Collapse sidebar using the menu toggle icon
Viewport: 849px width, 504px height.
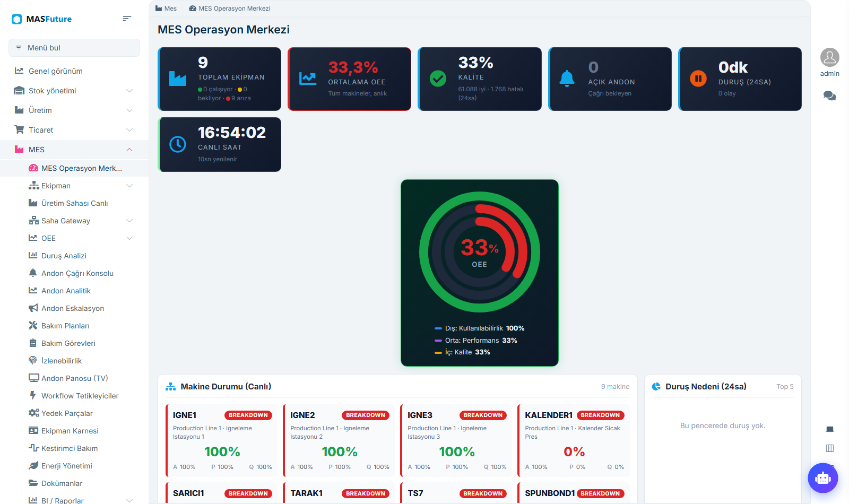click(127, 19)
